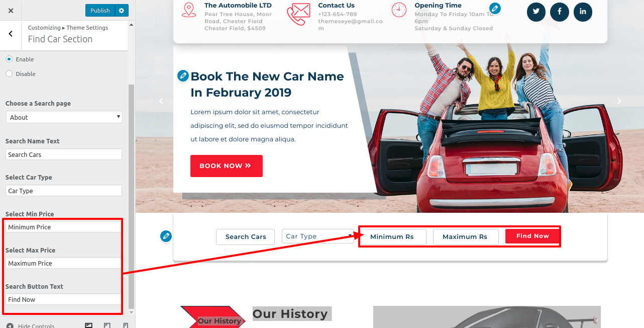644x328 pixels.
Task: Hide Controls toggle at panel bottom
Action: click(30, 325)
